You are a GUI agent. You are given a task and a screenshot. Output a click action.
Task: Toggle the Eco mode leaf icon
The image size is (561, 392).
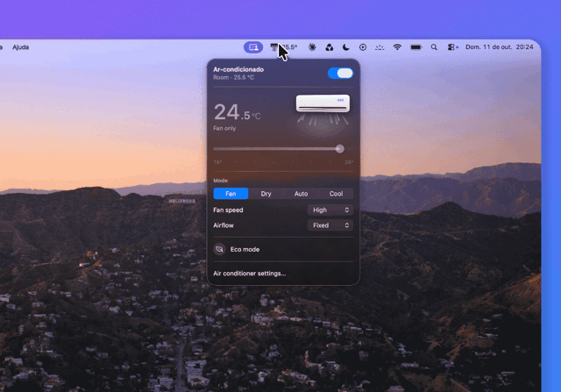pyautogui.click(x=220, y=249)
